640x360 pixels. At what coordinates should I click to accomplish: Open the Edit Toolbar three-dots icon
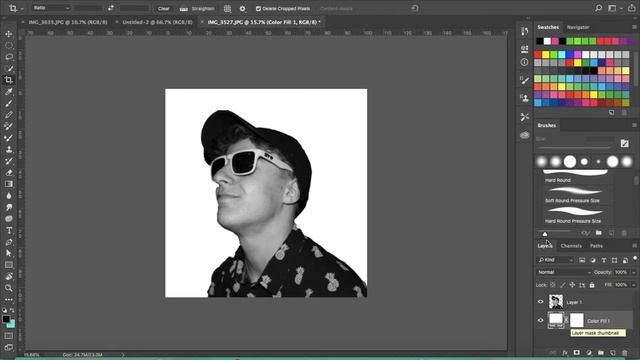tap(9, 299)
